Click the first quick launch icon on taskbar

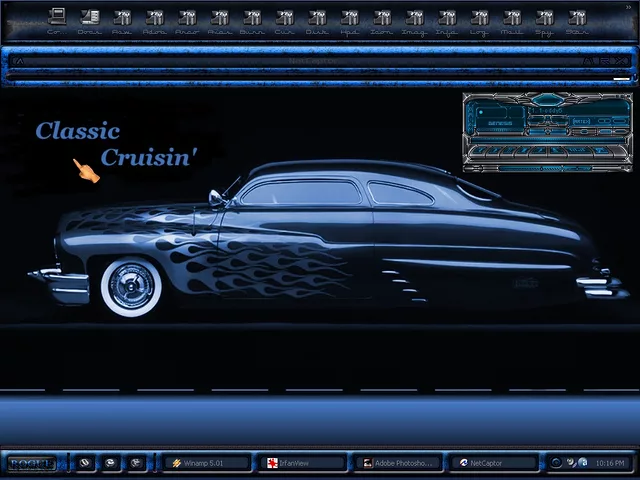pos(86,463)
